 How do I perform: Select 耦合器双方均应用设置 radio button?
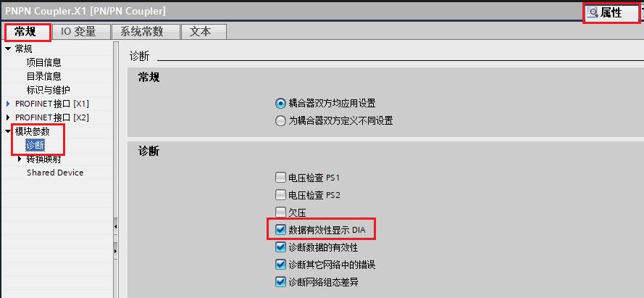[280, 104]
